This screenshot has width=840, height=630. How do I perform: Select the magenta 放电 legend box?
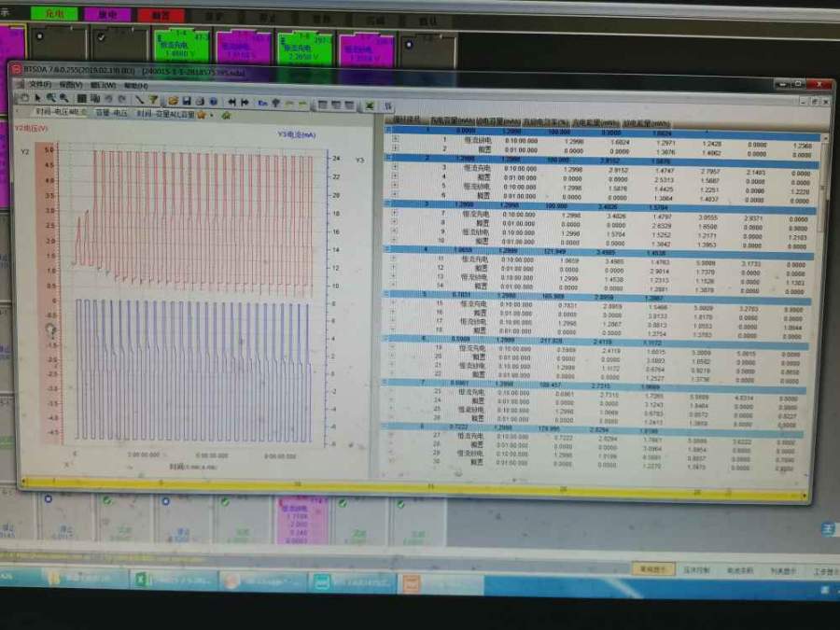tap(107, 15)
